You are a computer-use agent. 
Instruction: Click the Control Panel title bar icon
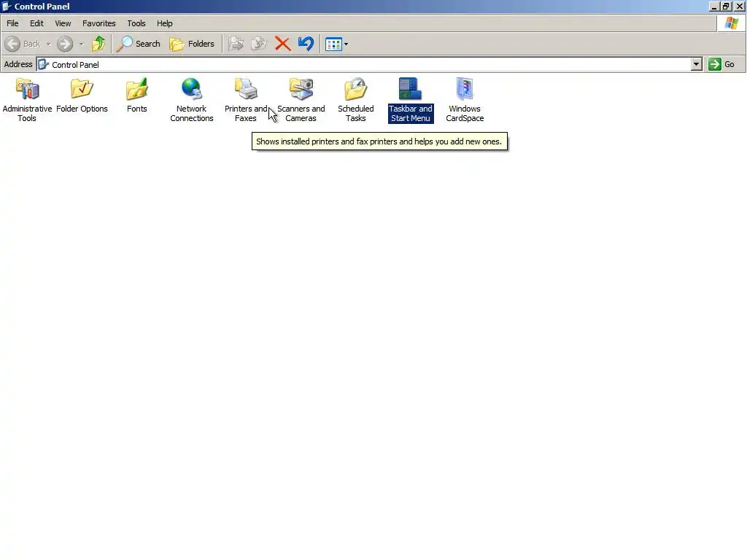7,6
